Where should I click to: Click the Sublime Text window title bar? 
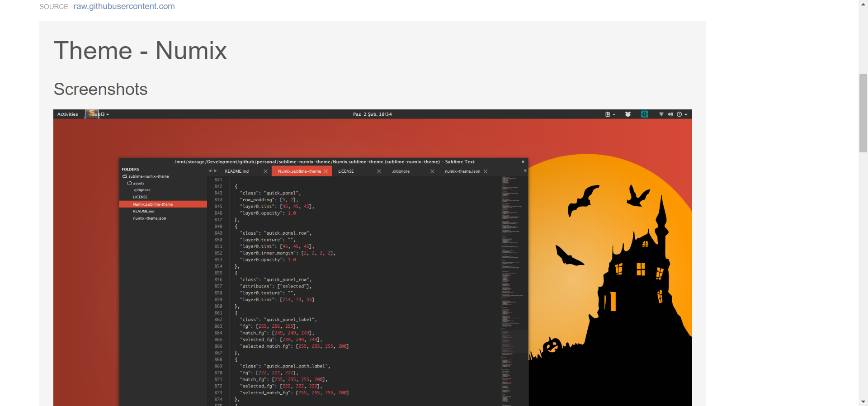(x=324, y=162)
